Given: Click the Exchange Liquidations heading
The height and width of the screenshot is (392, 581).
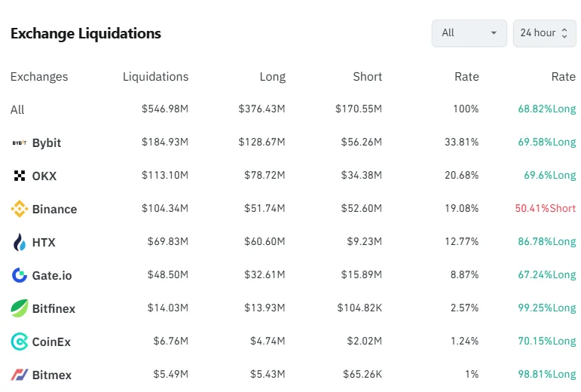Looking at the screenshot, I should pos(86,34).
